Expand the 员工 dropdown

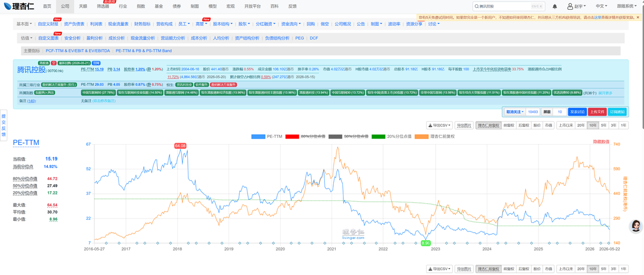point(184,24)
